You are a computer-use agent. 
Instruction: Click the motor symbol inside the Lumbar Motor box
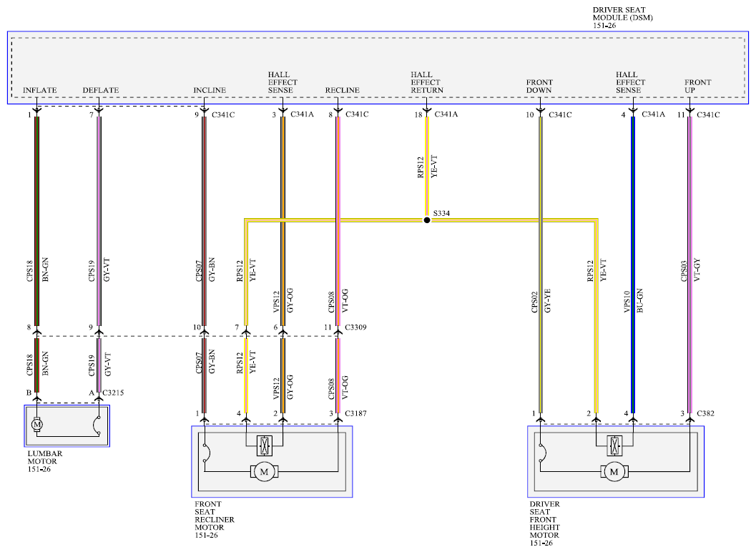pyautogui.click(x=36, y=424)
